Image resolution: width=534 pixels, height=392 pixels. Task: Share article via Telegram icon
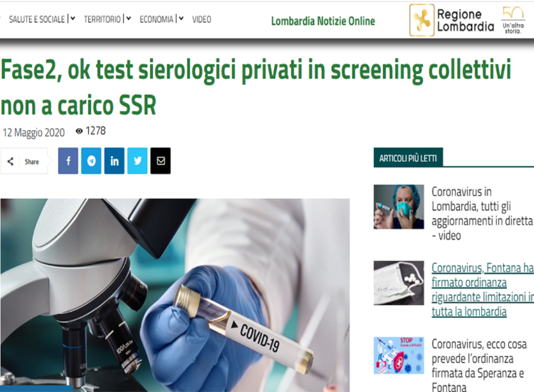coord(92,161)
